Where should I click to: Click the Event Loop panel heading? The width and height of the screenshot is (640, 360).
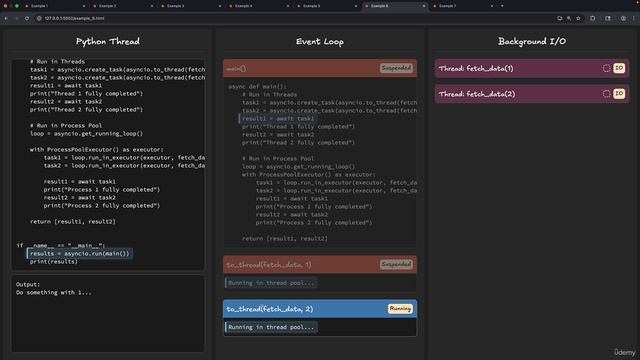tap(320, 41)
